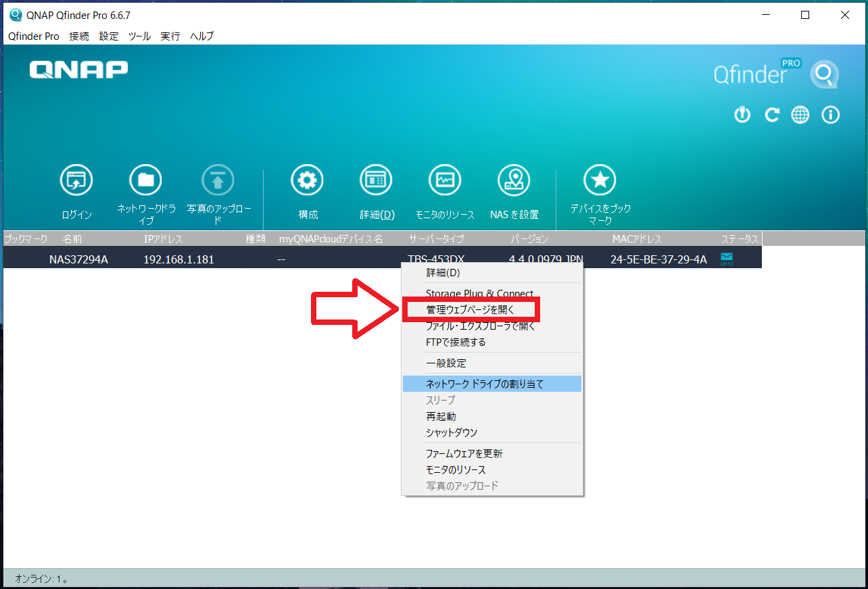
Task: Click the SMTP envelope status icon
Action: pos(727,257)
